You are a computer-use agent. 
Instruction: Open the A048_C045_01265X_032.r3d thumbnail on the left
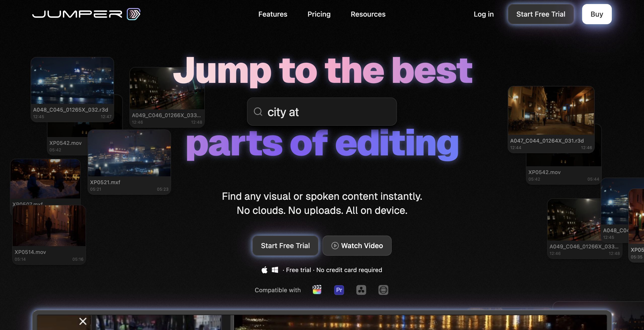72,81
